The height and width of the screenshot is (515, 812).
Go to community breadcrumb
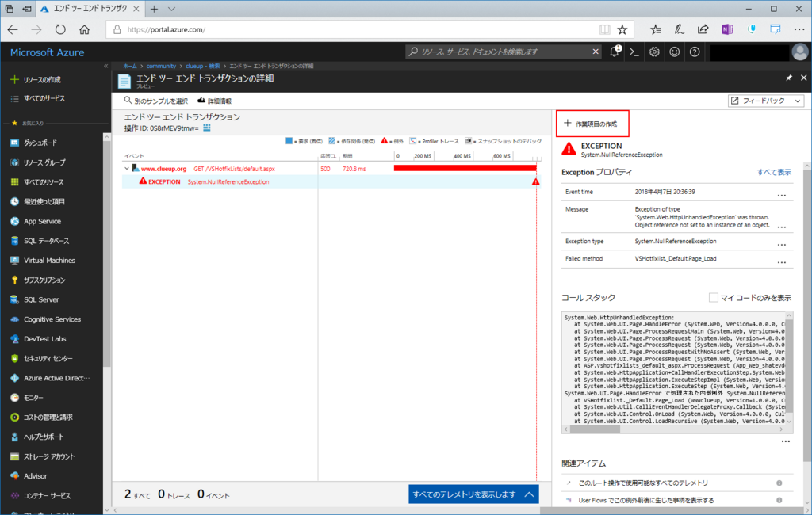pyautogui.click(x=161, y=66)
